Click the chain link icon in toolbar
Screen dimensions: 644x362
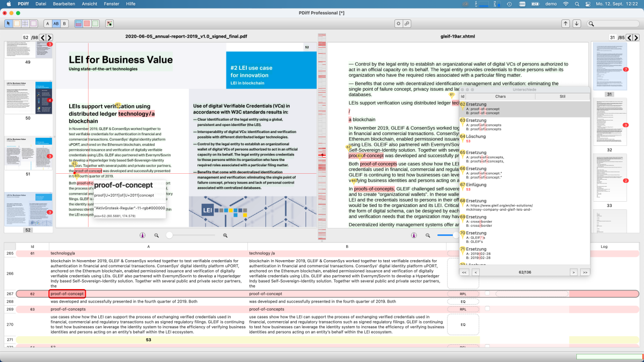[x=407, y=24]
